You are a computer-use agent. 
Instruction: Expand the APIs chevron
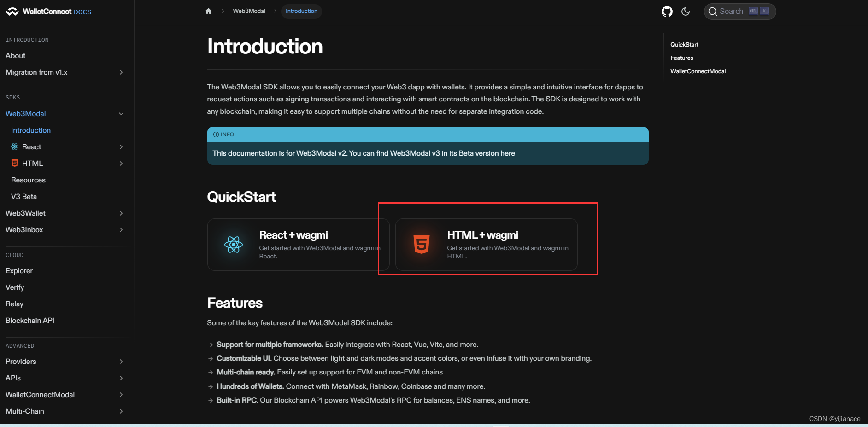click(x=121, y=378)
